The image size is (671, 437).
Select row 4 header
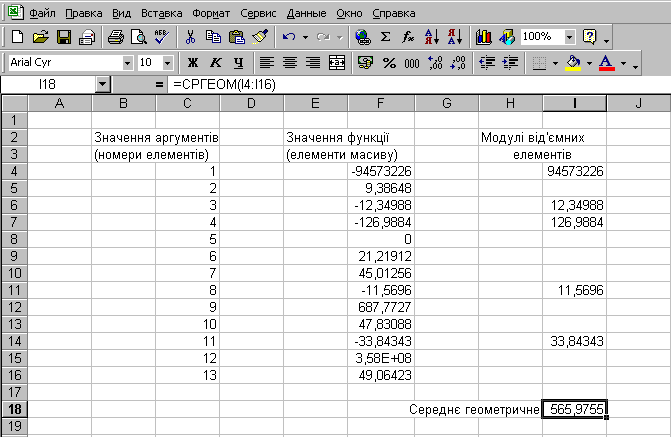(x=15, y=171)
